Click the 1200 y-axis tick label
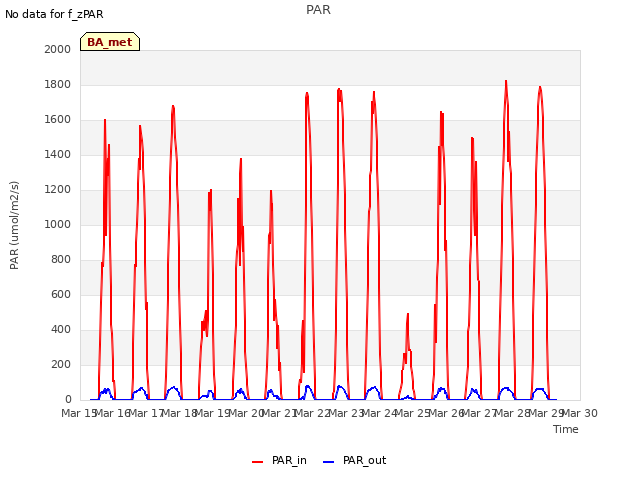This screenshot has height=480, width=640. (58, 189)
